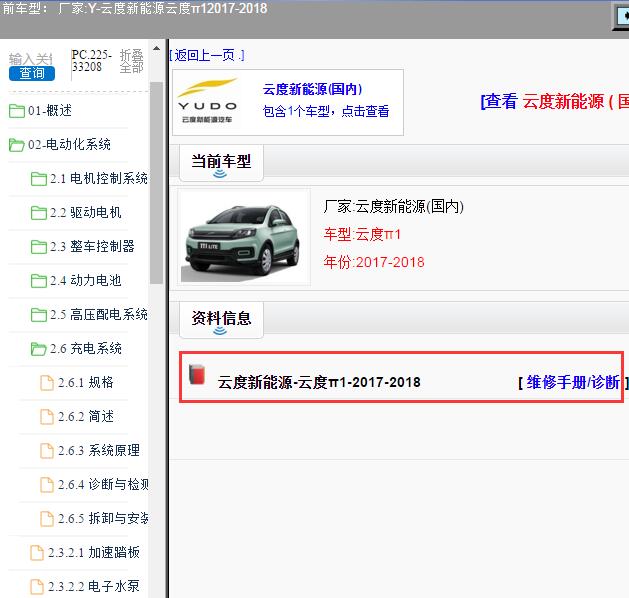Click the red book manual icon
This screenshot has height=598, width=629.
197,375
